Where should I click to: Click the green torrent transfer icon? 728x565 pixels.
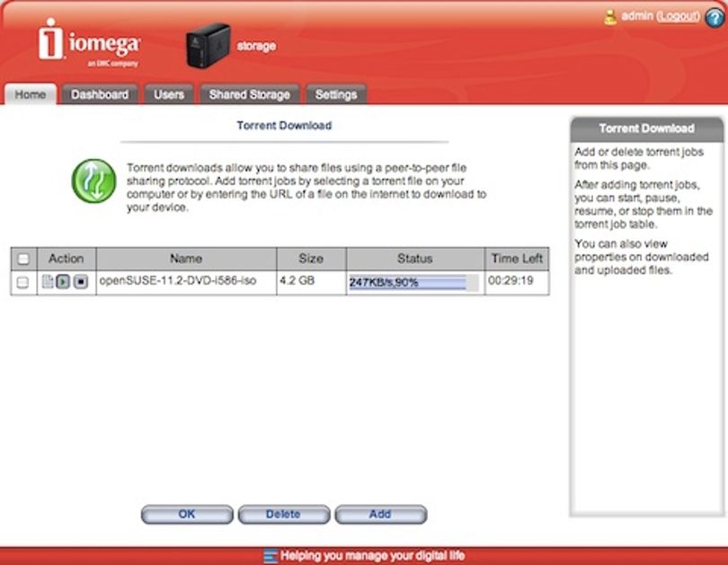point(94,181)
